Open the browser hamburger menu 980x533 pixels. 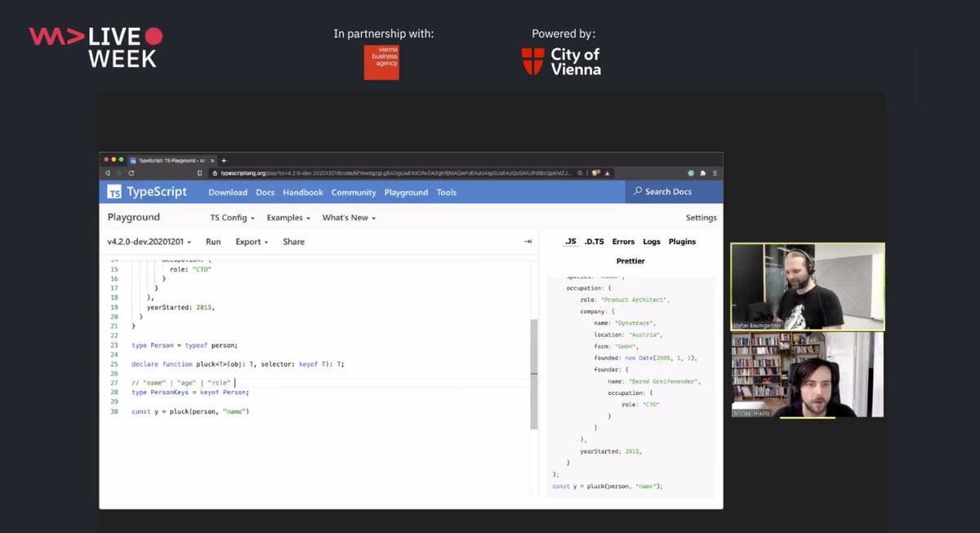click(x=715, y=173)
